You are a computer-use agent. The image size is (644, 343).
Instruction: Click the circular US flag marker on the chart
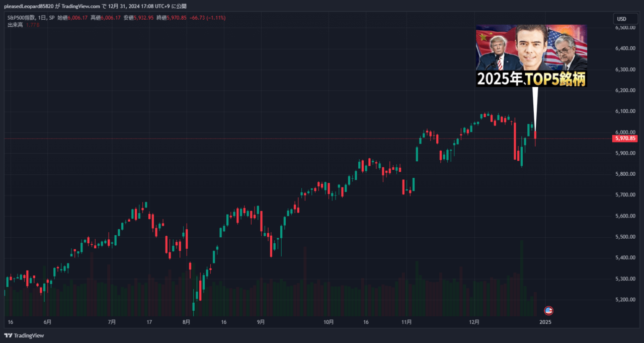click(549, 311)
